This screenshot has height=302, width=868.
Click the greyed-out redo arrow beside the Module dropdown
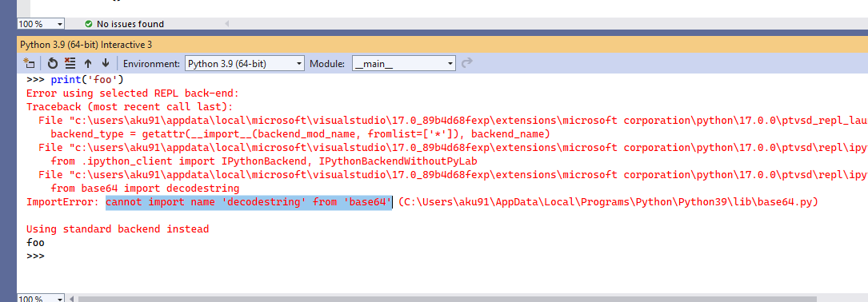[x=467, y=63]
